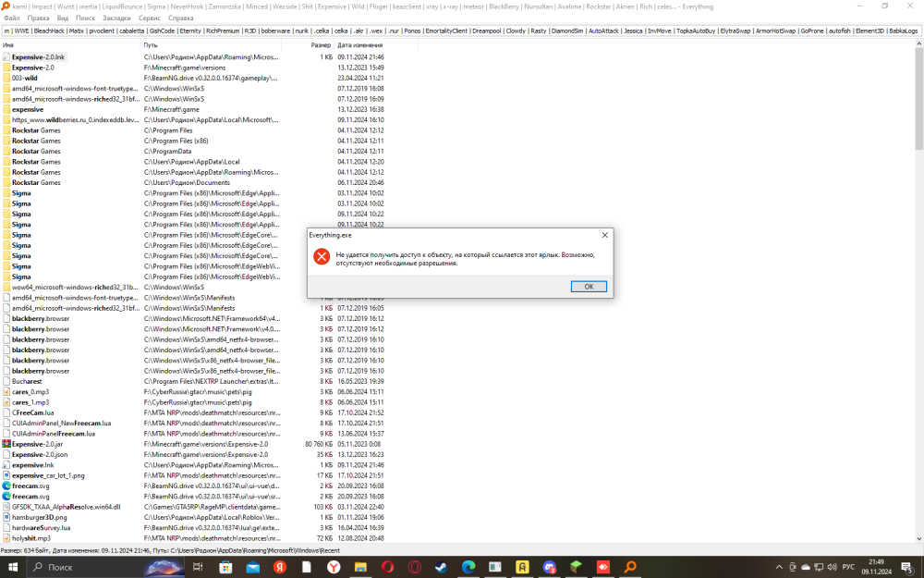Select the Expensive-2.0.lnk shortcut file icon
Viewport: 924px width, 578px height.
tap(6, 57)
